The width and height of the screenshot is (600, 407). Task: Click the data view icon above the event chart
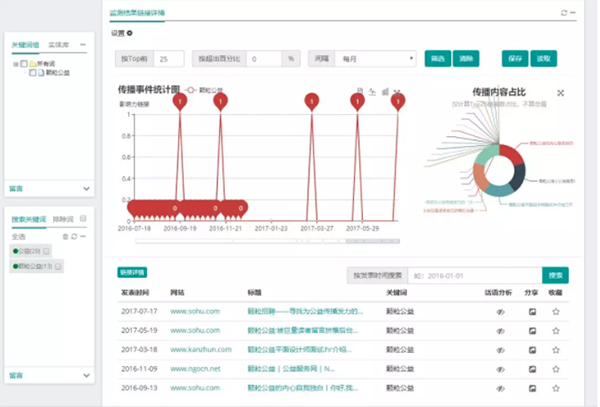(x=360, y=91)
